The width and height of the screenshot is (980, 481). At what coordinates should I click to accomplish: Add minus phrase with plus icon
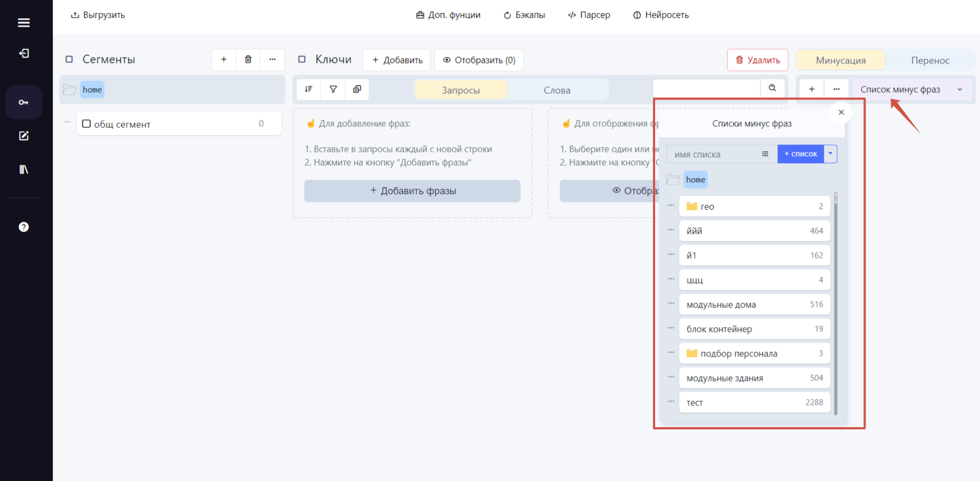(812, 89)
